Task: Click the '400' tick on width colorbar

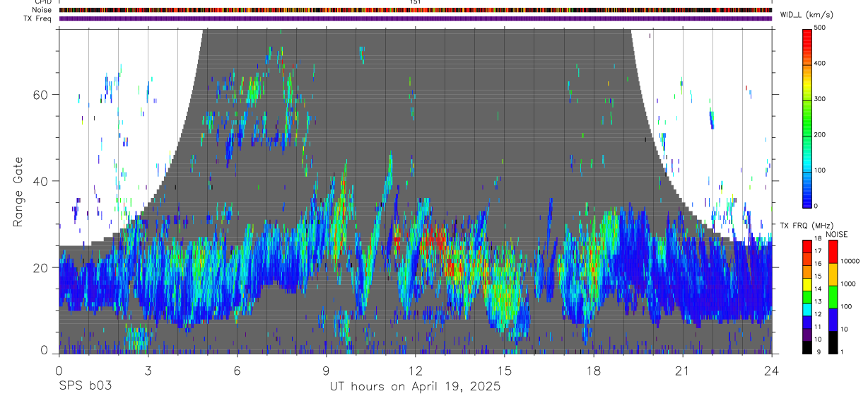Action: point(821,64)
